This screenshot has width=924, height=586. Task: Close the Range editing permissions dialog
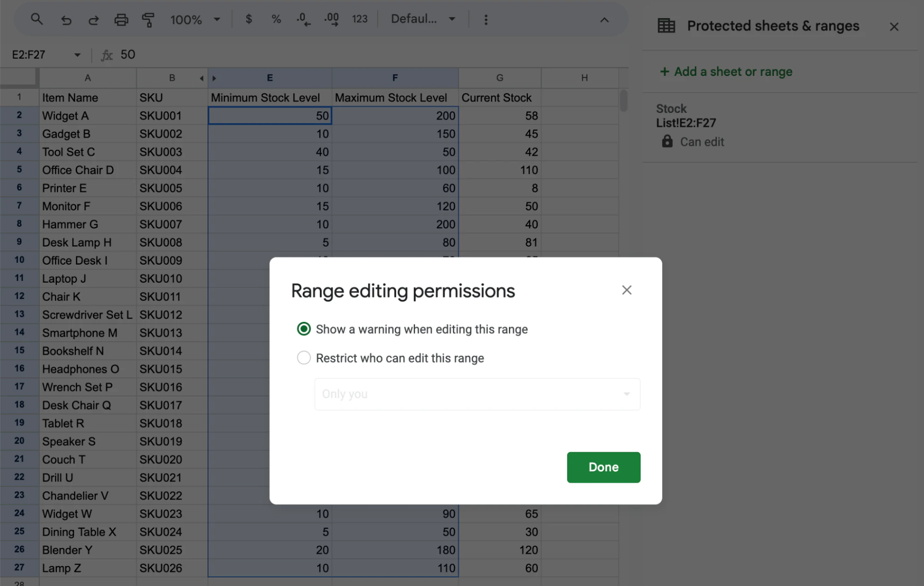pyautogui.click(x=627, y=290)
